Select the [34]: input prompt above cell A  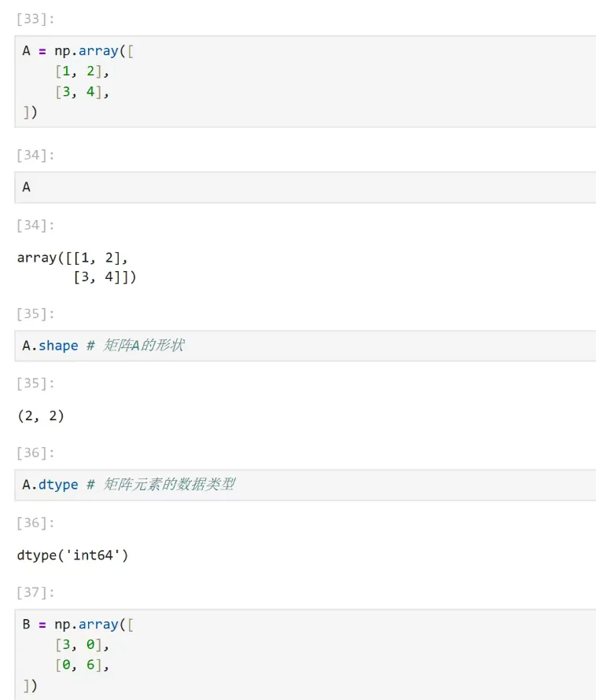[35, 156]
